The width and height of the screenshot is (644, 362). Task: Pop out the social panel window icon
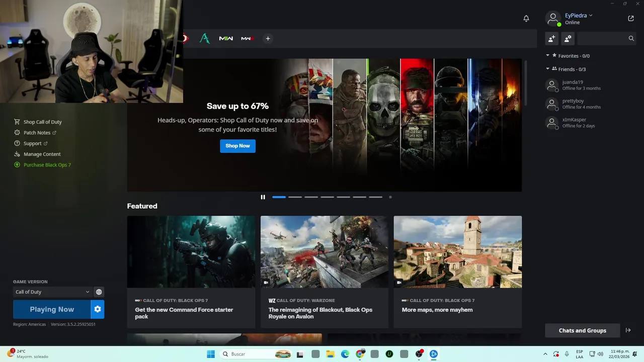tap(631, 19)
